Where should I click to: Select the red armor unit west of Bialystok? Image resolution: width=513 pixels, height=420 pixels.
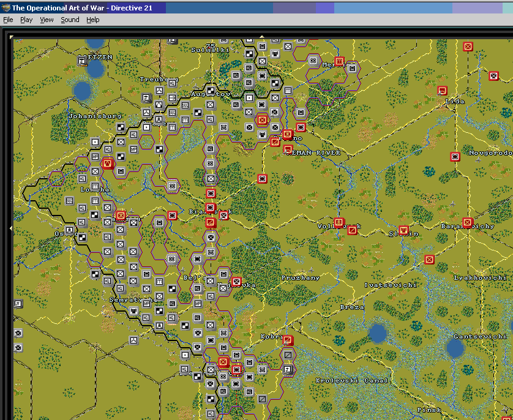pyautogui.click(x=172, y=216)
